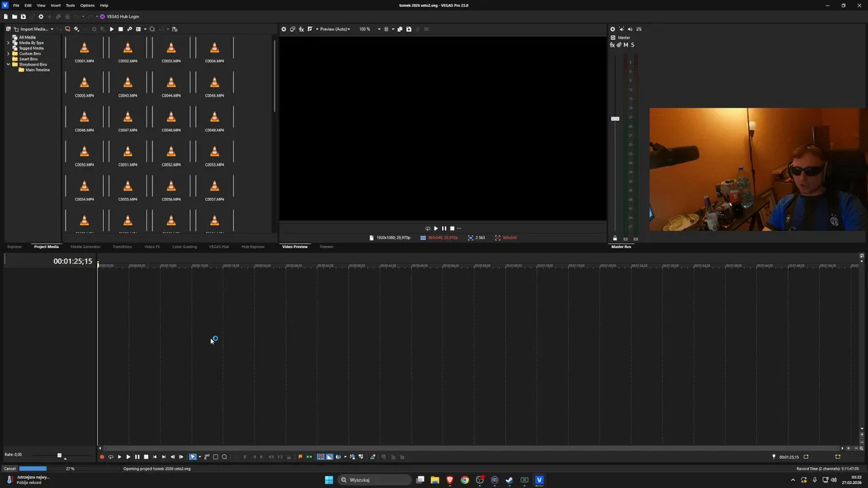Stop the video preview under the monitor

tap(452, 228)
